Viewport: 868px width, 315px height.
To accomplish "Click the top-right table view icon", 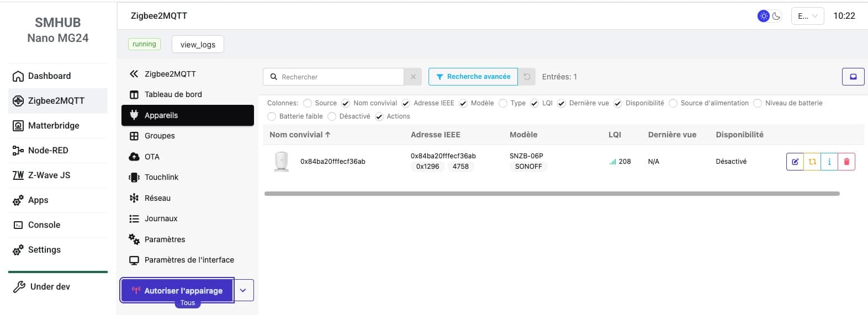I will [853, 77].
